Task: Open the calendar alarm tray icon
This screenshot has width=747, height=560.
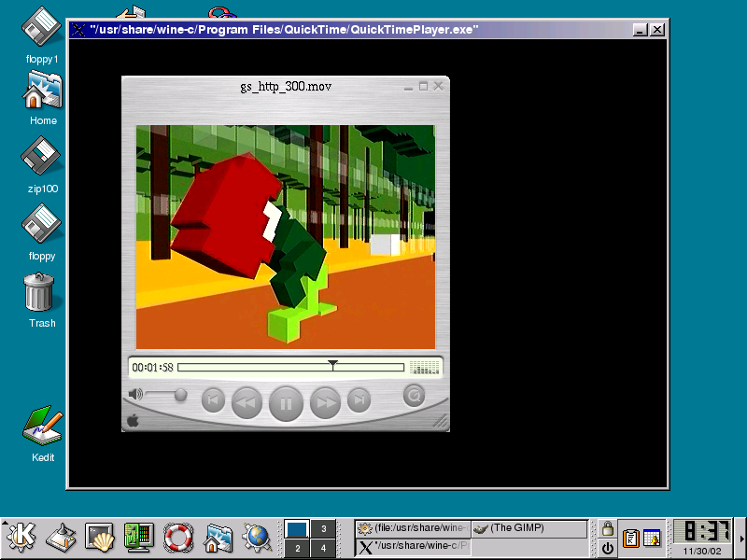Action: pos(652,539)
